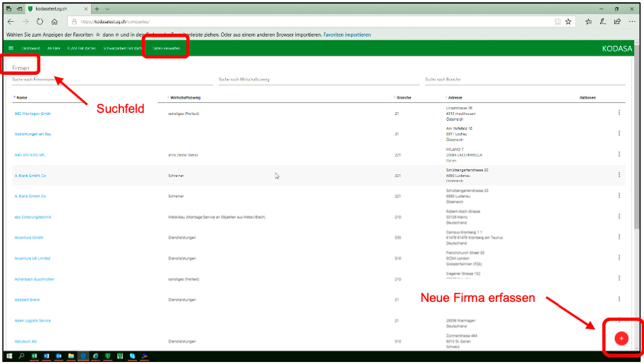The width and height of the screenshot is (644, 364).
Task: Add page to favorites with star icon
Action: (x=568, y=22)
